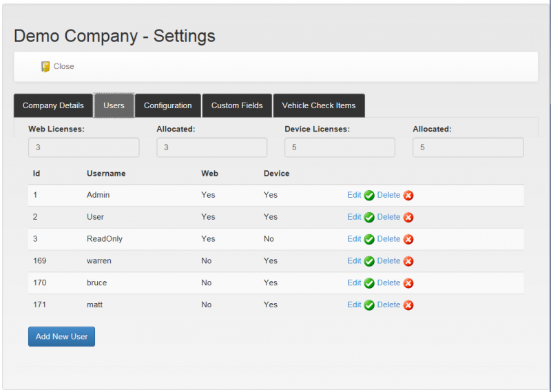Click the green check icon for Admin

[x=369, y=196]
